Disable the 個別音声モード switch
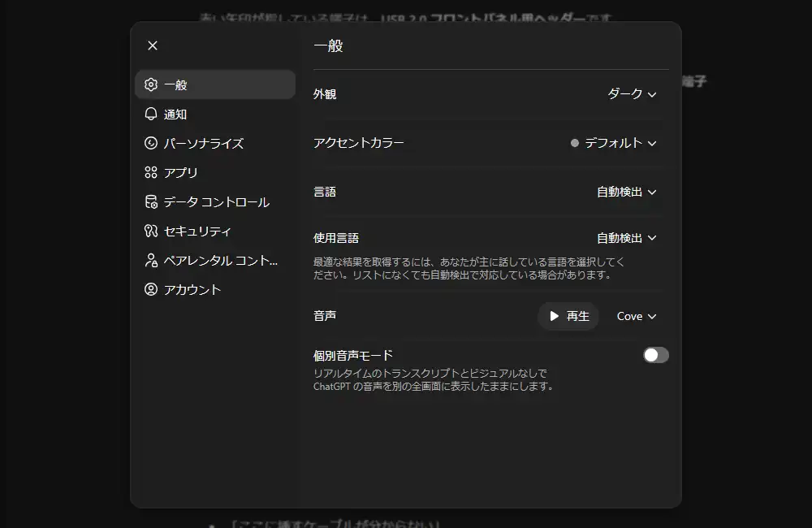Screen dimensions: 812x528 [x=655, y=355]
